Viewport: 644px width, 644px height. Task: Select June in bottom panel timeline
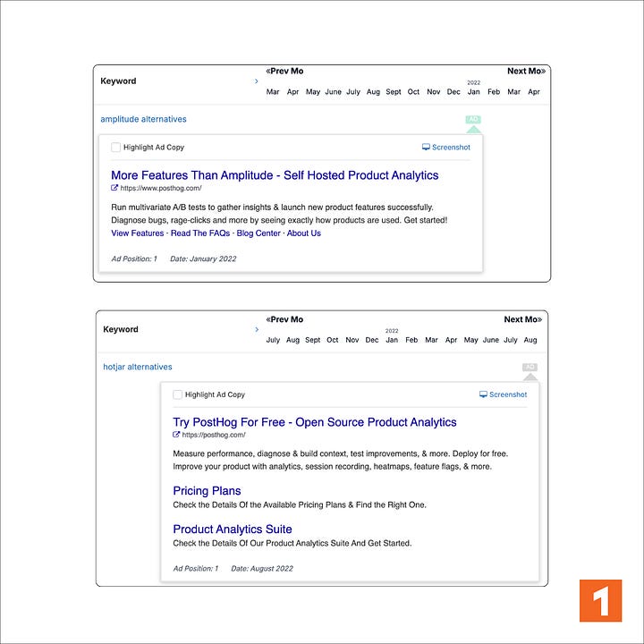click(491, 340)
